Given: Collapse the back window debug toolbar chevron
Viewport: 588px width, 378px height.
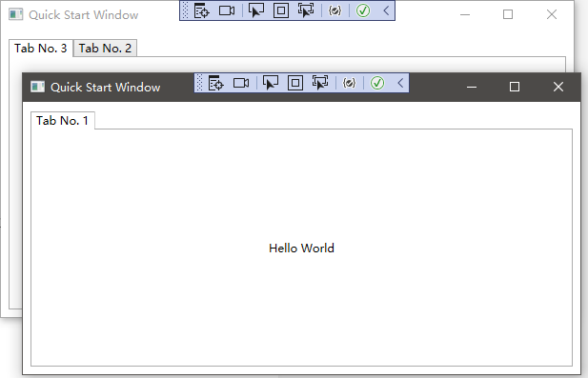Looking at the screenshot, I should (386, 10).
